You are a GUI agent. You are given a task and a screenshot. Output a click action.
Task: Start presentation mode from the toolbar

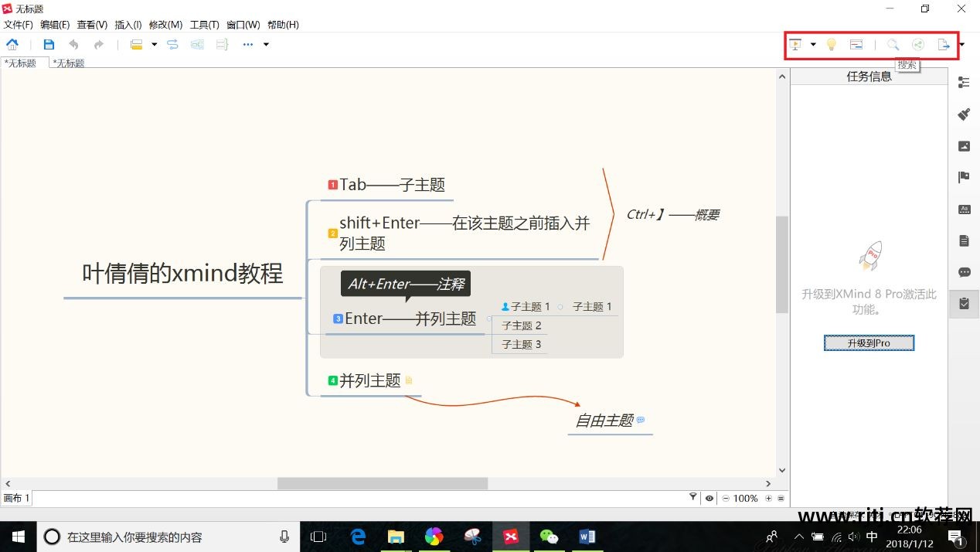tap(795, 45)
